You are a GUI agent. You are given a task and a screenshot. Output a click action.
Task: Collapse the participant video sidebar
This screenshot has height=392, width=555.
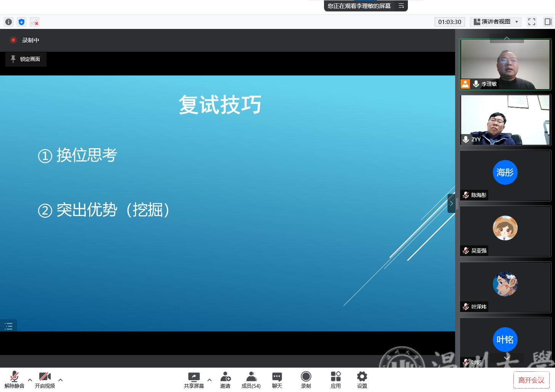coord(451,203)
